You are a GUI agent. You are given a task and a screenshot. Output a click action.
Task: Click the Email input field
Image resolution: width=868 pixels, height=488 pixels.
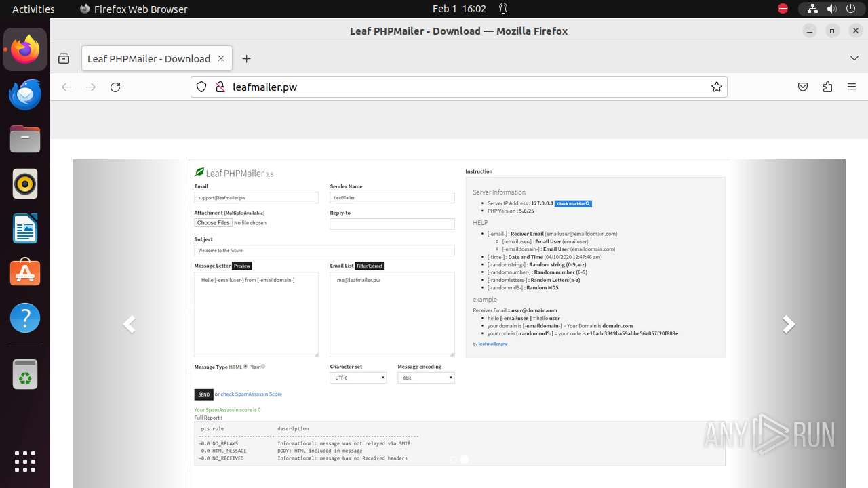coord(256,198)
